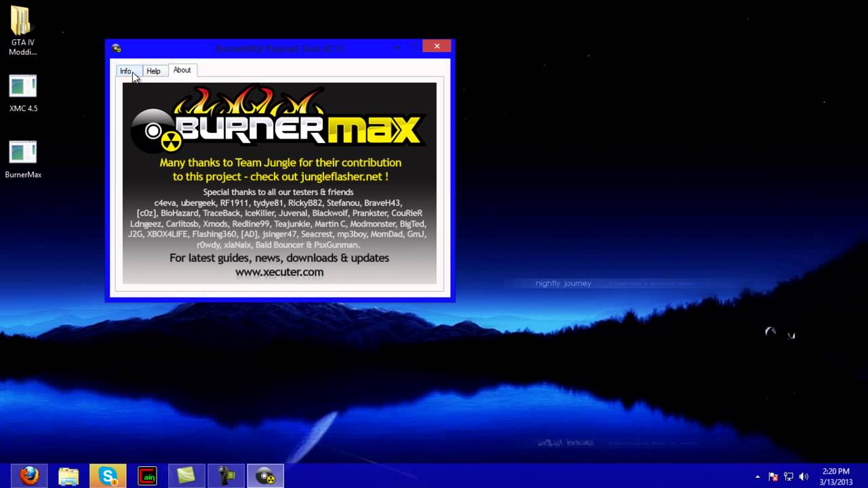Click the BurnerMAX window title bar icon
The width and height of the screenshot is (868, 488).
(117, 48)
